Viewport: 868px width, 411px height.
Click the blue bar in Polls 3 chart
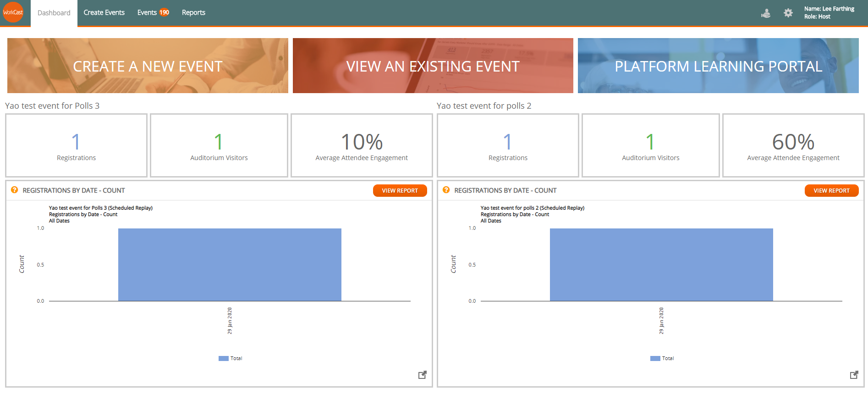(x=230, y=265)
